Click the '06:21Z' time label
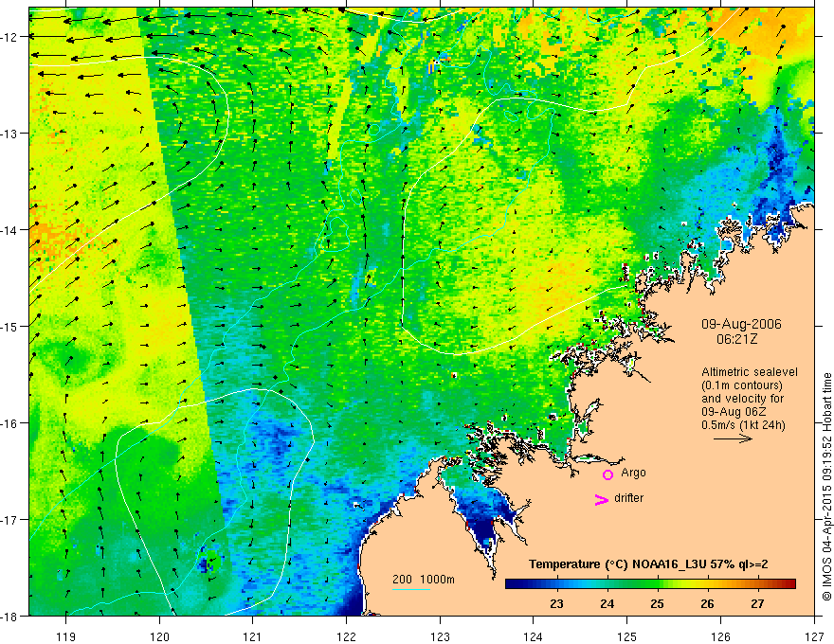834x644 pixels. coord(736,339)
